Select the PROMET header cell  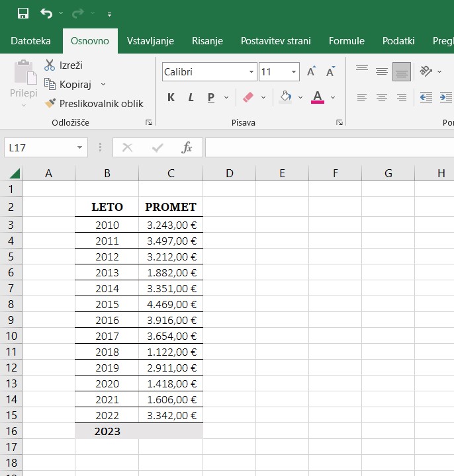(171, 207)
